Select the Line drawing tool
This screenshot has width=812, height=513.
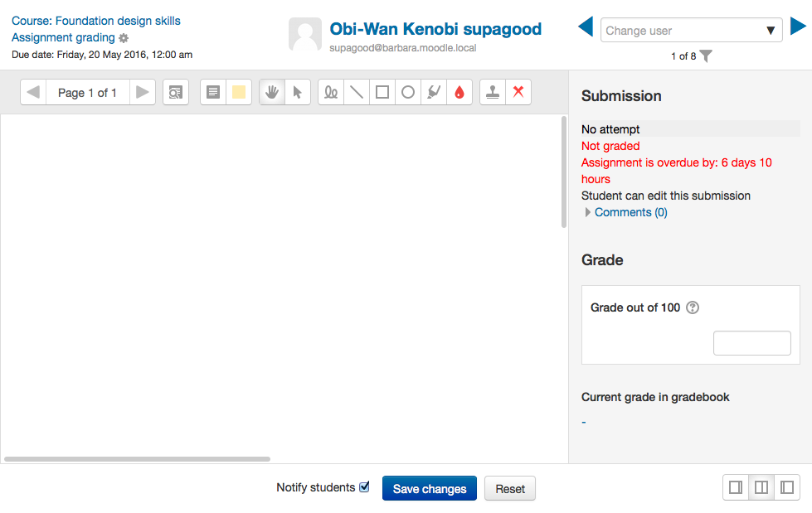click(x=357, y=93)
